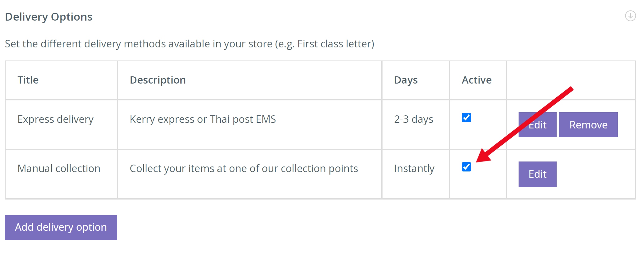Screen dimensions: 644x265
Task: Edit the Manual collection option
Action: tap(537, 174)
